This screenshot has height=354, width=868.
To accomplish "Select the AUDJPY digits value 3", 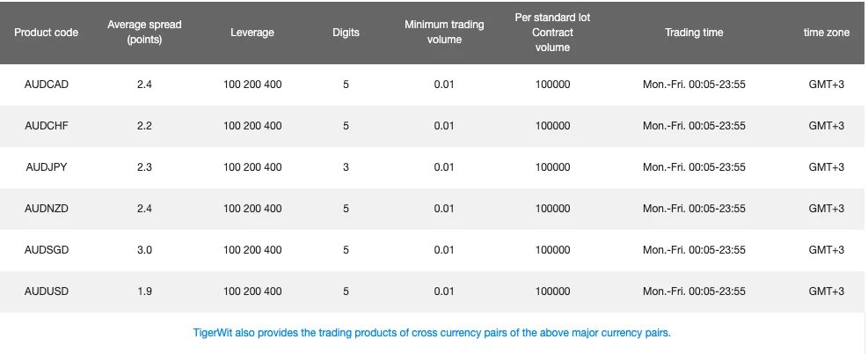I will coord(346,167).
